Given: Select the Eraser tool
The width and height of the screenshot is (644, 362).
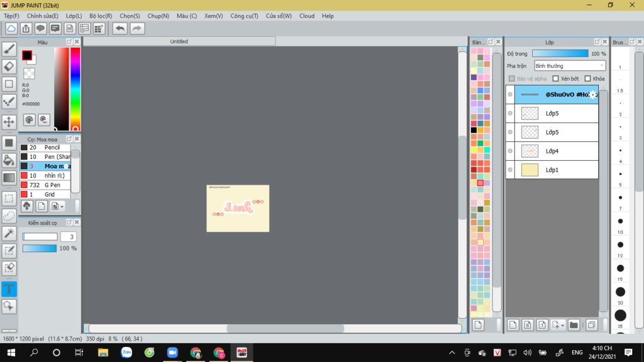Looking at the screenshot, I should coord(9,67).
